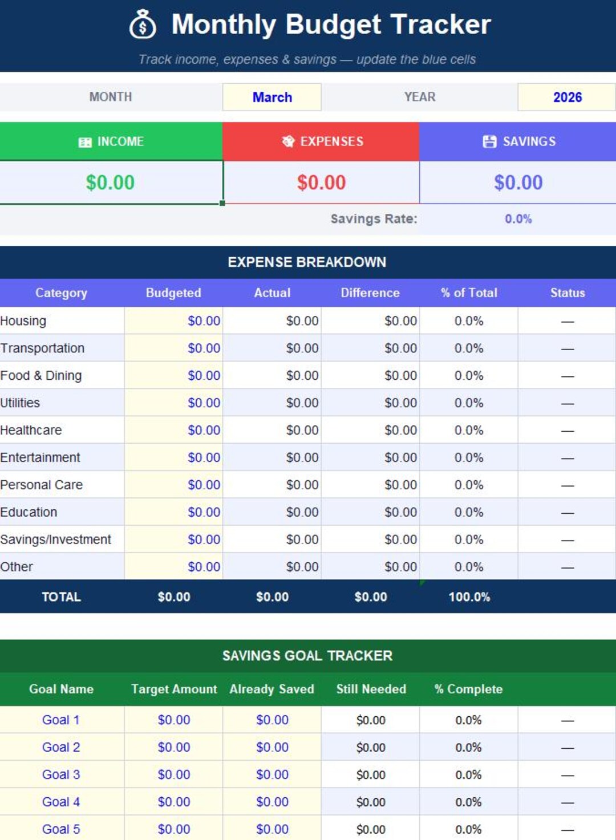Select the Transportation category cell

(x=62, y=348)
